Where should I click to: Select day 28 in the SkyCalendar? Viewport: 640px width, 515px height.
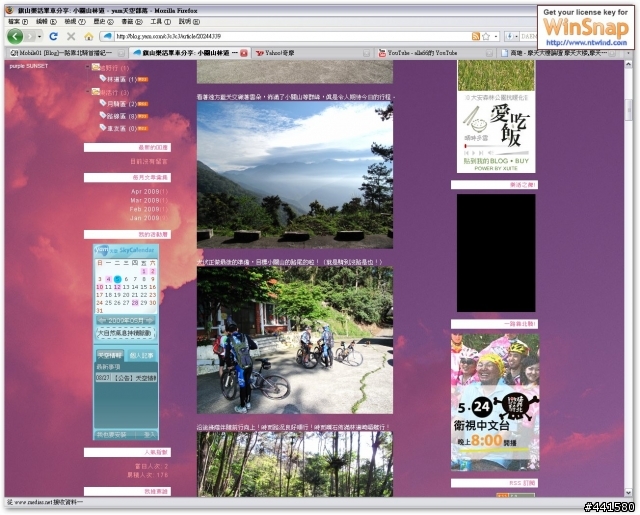[135, 303]
